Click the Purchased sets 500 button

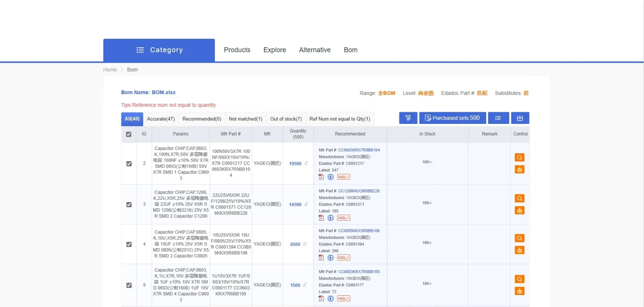[x=452, y=118]
